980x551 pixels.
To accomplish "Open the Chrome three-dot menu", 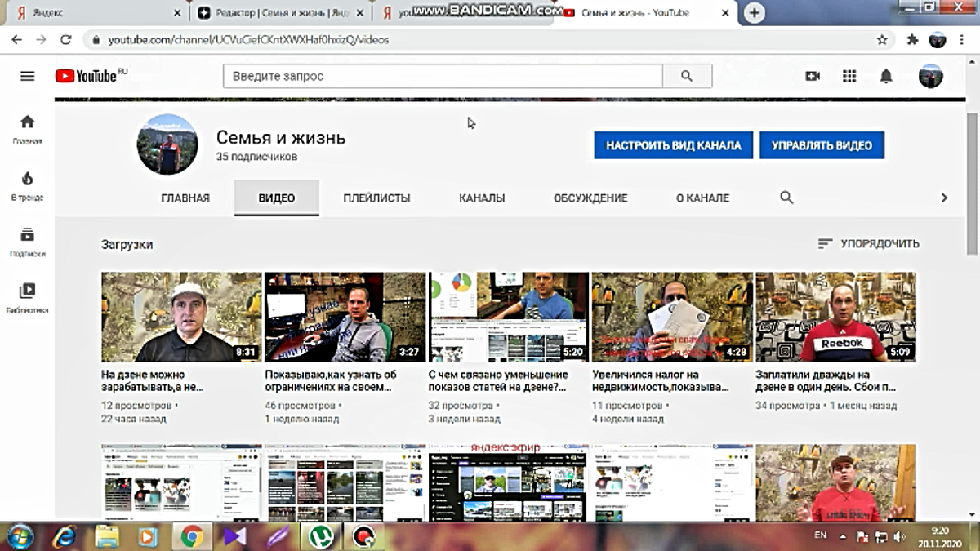I will (962, 39).
